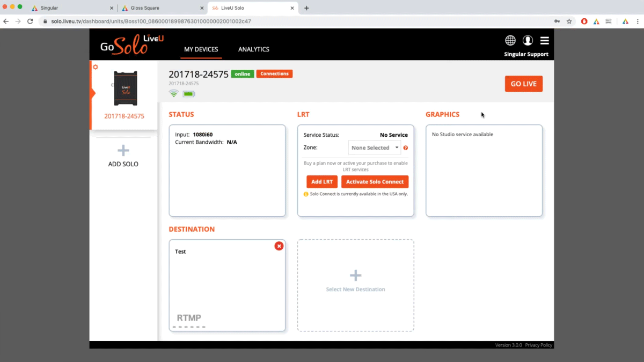Open the user account profile icon

pyautogui.click(x=528, y=41)
